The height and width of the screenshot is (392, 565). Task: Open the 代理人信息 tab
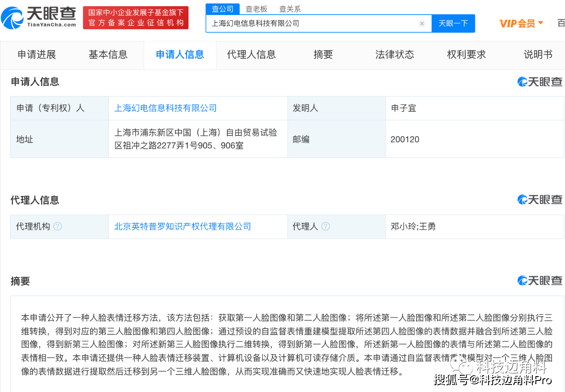(252, 55)
